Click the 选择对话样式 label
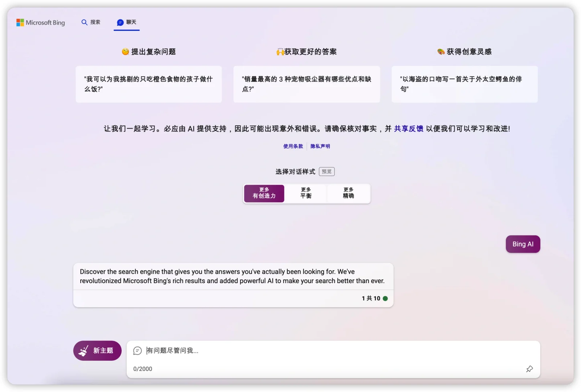The height and width of the screenshot is (392, 581). pyautogui.click(x=295, y=172)
